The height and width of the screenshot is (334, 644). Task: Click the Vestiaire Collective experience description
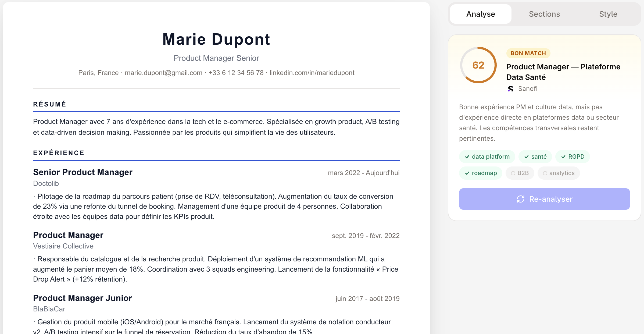point(216,269)
